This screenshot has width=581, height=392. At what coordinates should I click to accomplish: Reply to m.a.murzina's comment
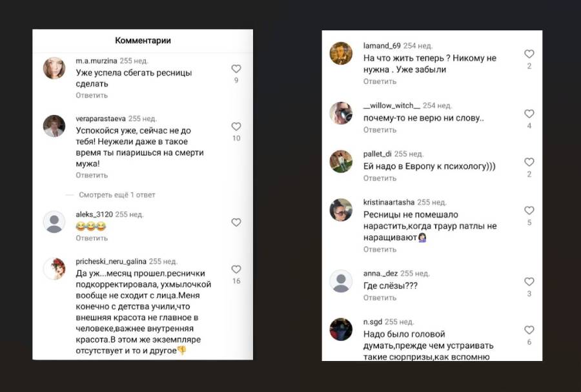(92, 95)
